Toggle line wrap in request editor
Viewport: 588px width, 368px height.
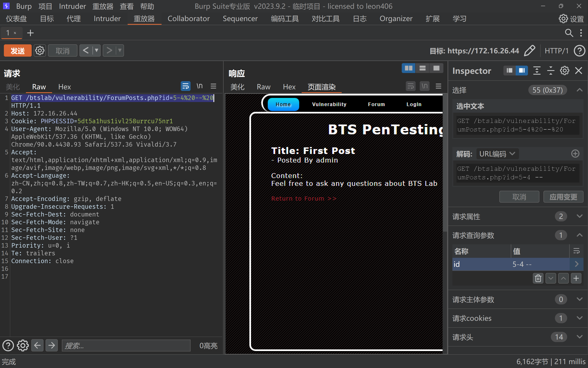tap(185, 86)
